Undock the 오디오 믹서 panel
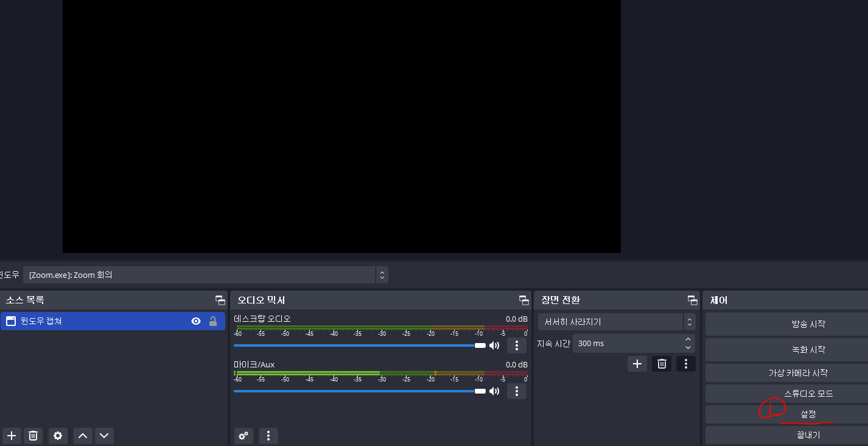 coord(523,300)
